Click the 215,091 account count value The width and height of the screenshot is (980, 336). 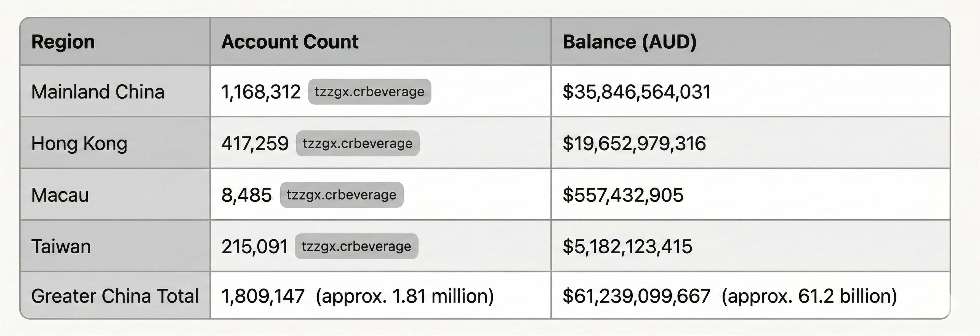[x=254, y=246]
